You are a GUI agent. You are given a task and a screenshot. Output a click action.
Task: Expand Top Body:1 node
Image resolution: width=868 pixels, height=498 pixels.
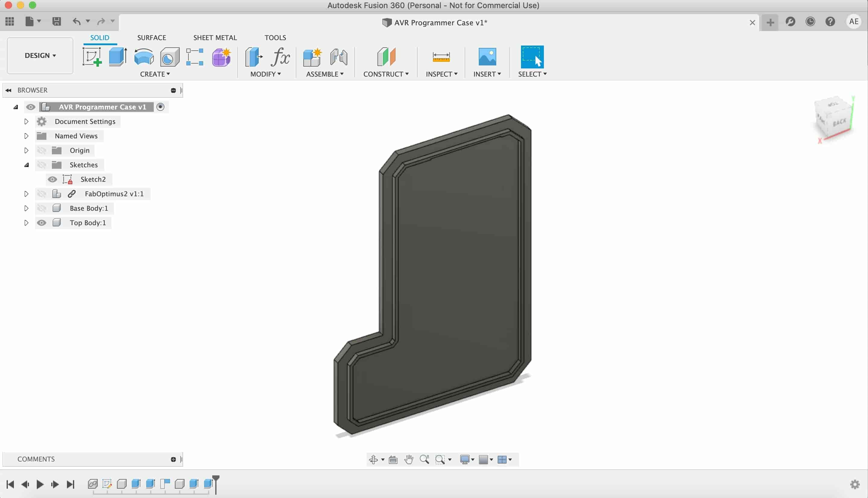(x=26, y=223)
